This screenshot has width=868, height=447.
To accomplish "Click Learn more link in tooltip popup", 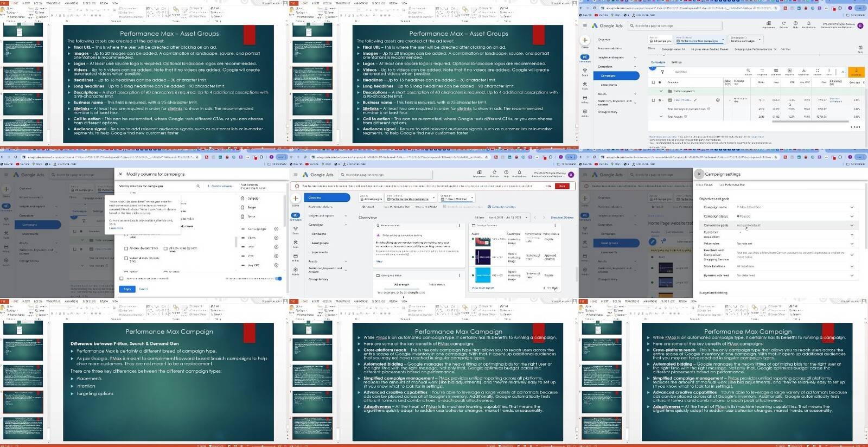I will (x=116, y=228).
